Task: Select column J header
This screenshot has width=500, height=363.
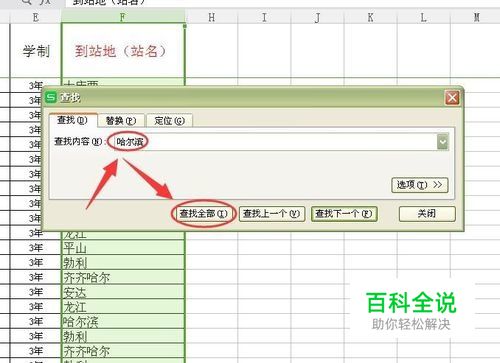Action: click(317, 17)
